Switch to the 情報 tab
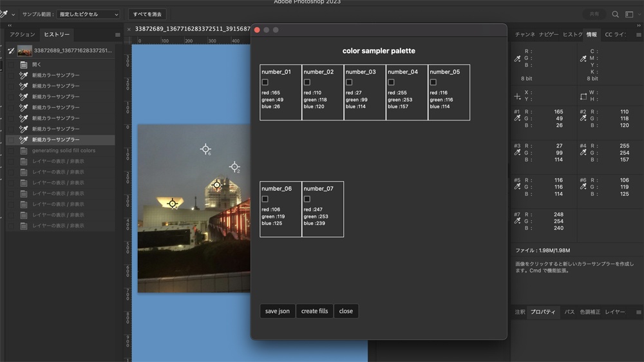The width and height of the screenshot is (644, 362). (591, 35)
